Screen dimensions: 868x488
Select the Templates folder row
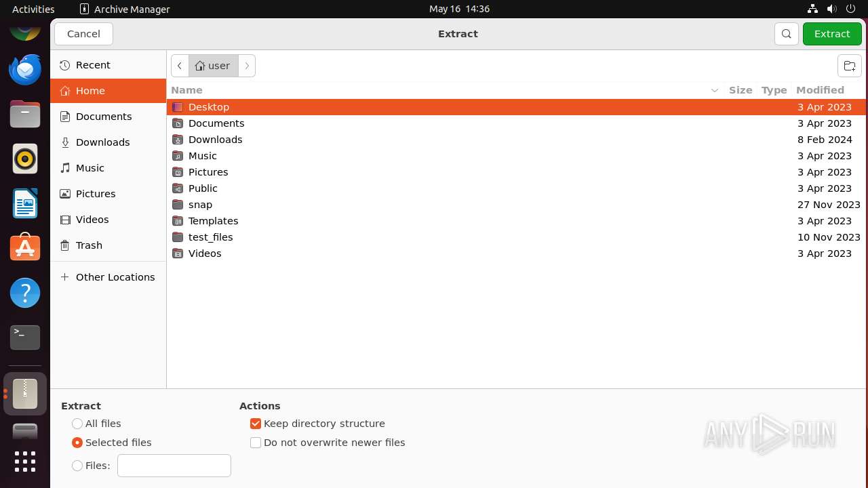516,221
